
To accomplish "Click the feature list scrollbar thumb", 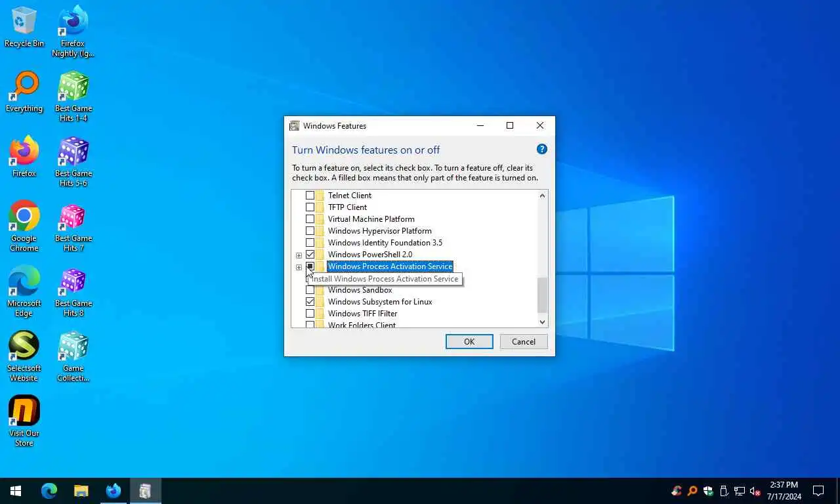I will (542, 295).
